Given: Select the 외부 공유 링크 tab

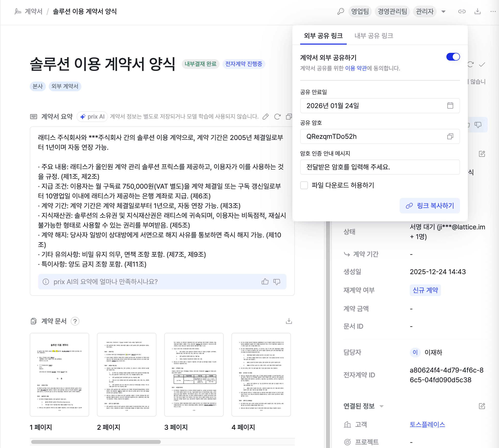Looking at the screenshot, I should [x=323, y=36].
